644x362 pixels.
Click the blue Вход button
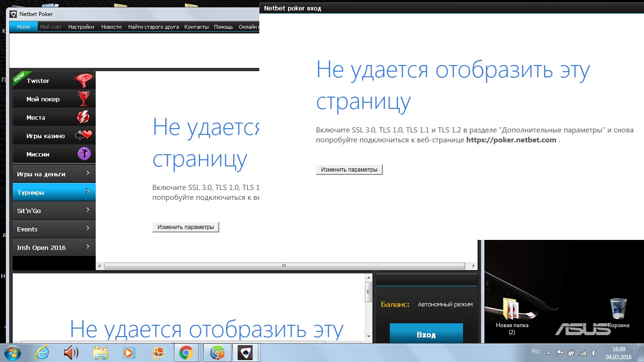[x=426, y=334]
